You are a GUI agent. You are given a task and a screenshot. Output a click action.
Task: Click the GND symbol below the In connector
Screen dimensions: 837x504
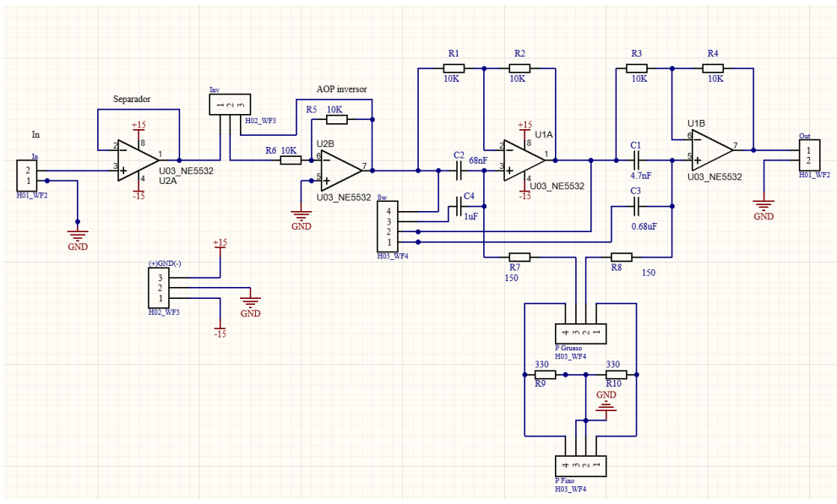coord(78,240)
